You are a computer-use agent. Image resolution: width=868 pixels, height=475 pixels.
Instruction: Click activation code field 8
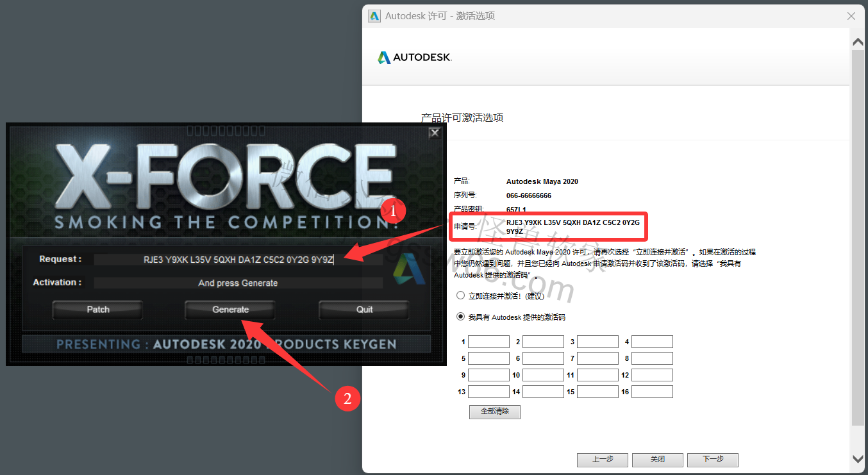tap(652, 358)
